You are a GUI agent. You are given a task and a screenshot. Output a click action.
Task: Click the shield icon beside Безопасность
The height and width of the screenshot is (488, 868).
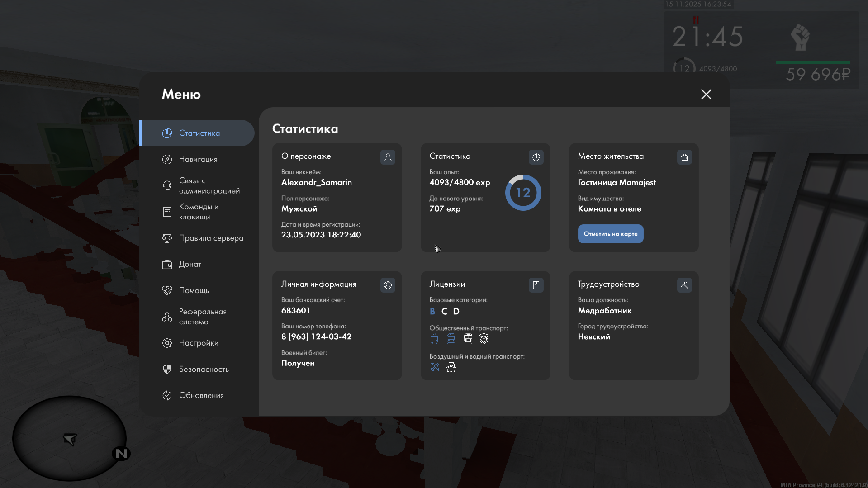(x=167, y=369)
